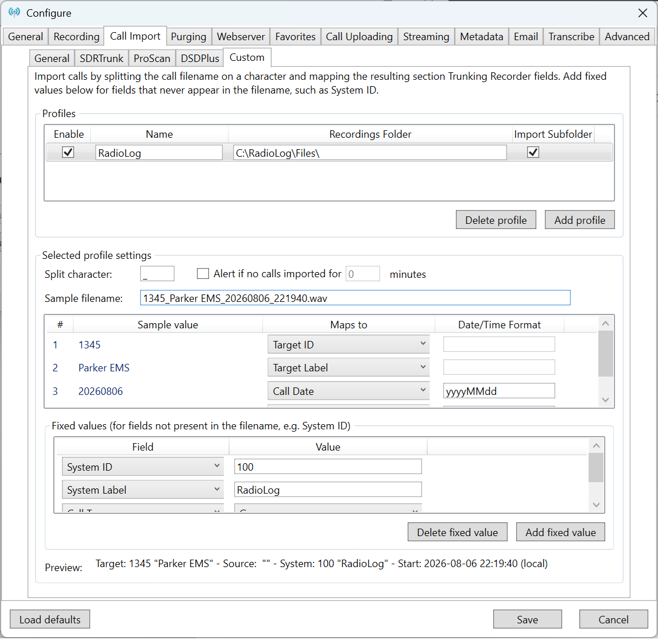The height and width of the screenshot is (644, 658).
Task: Click the Configure window radio icon
Action: point(14,12)
